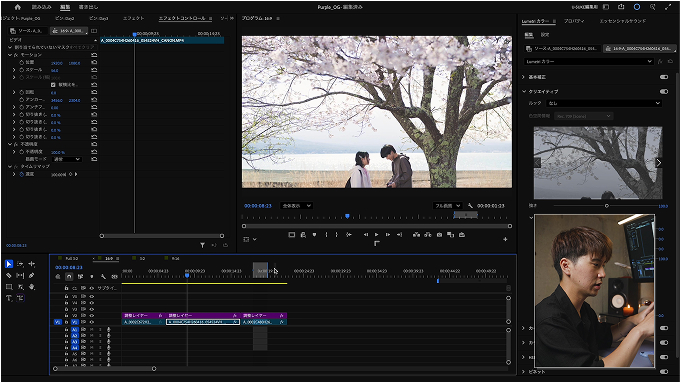Switch to the 9:16 sequence tab
This screenshot has width=681, height=383.
point(175,258)
